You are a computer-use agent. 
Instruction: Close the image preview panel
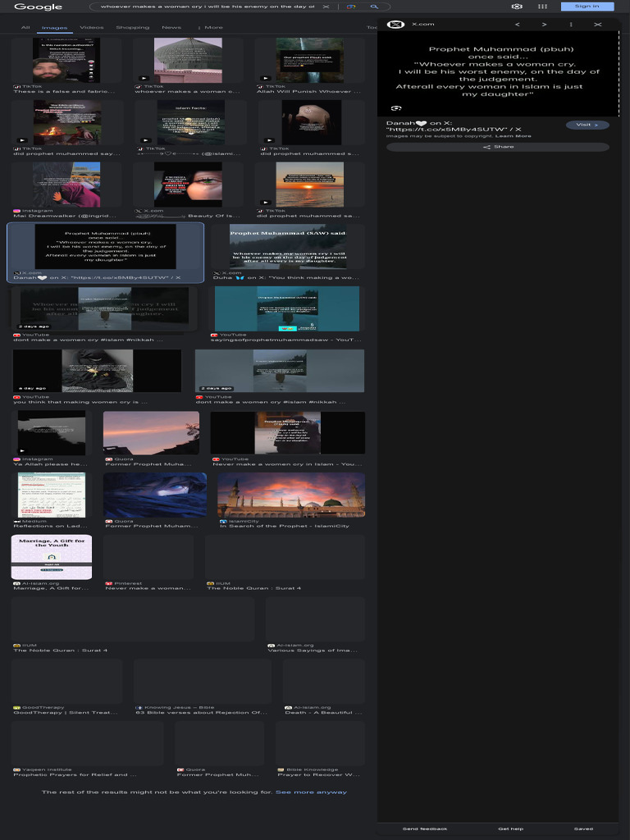click(x=598, y=24)
